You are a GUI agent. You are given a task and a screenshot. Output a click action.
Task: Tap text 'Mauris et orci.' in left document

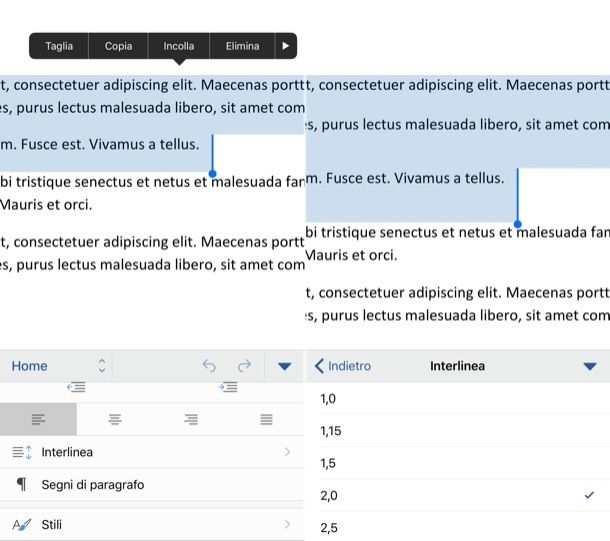tap(46, 205)
